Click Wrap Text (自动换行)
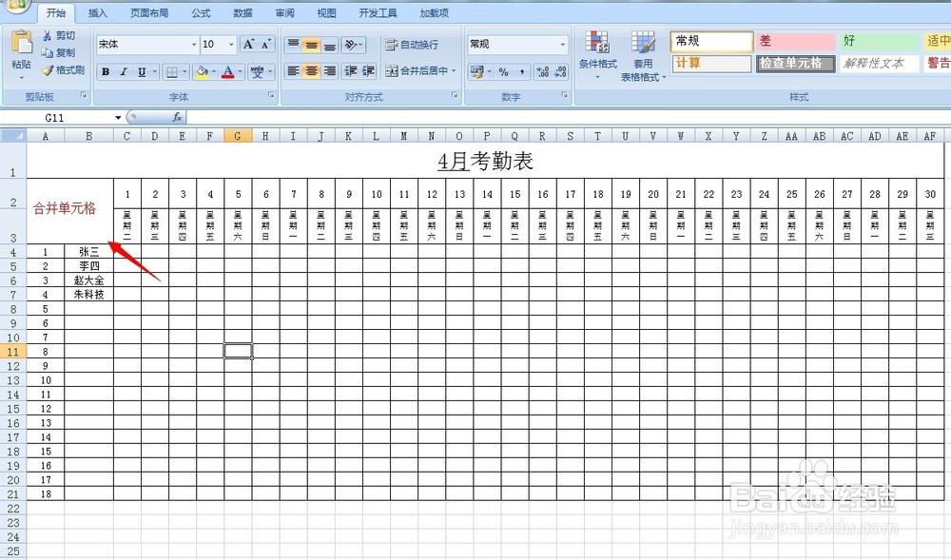Image resolution: width=951 pixels, height=560 pixels. coord(412,45)
